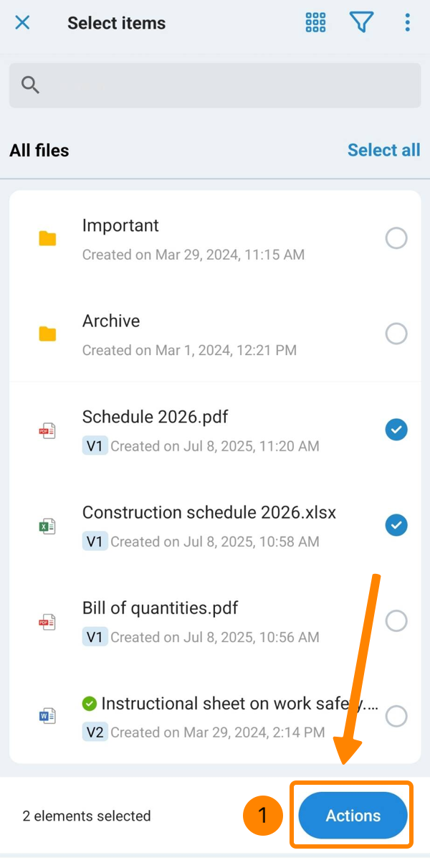Select the Important folder checkbox

396,238
